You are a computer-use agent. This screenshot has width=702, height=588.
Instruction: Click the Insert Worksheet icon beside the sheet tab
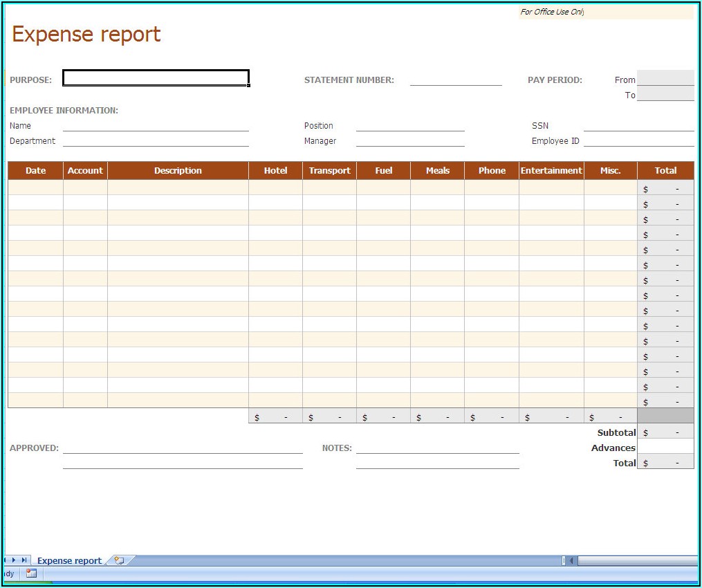120,560
